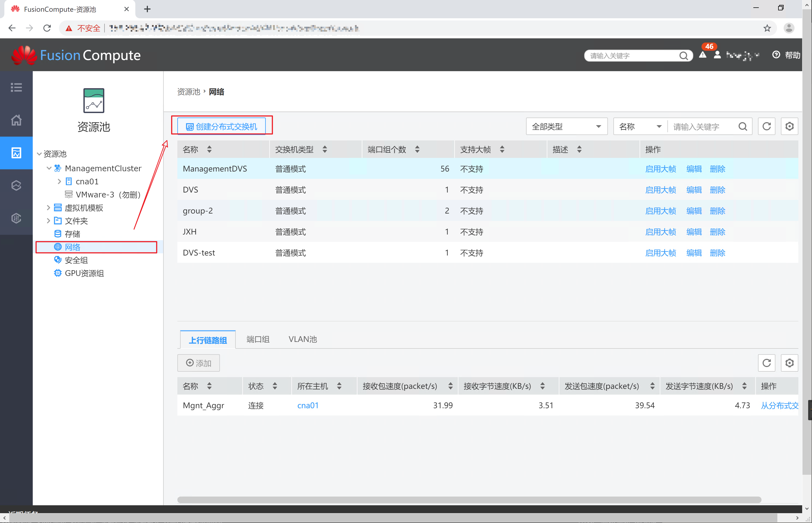Open the 帮助 help icon in the top bar
Screen dimensions: 812x523
click(776, 55)
